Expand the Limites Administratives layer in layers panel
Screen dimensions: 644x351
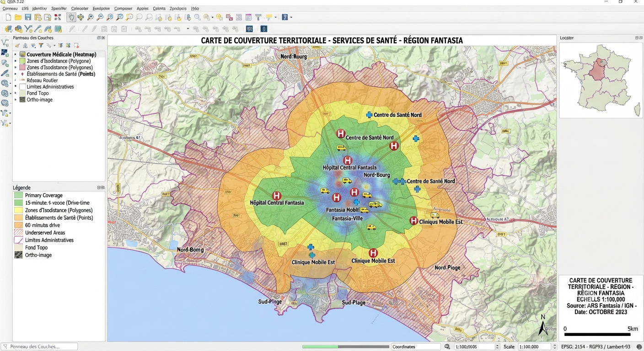(15, 86)
